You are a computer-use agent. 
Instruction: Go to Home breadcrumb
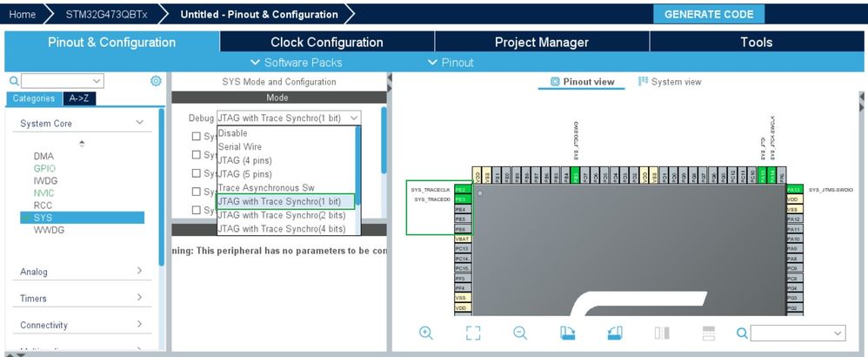pos(22,15)
